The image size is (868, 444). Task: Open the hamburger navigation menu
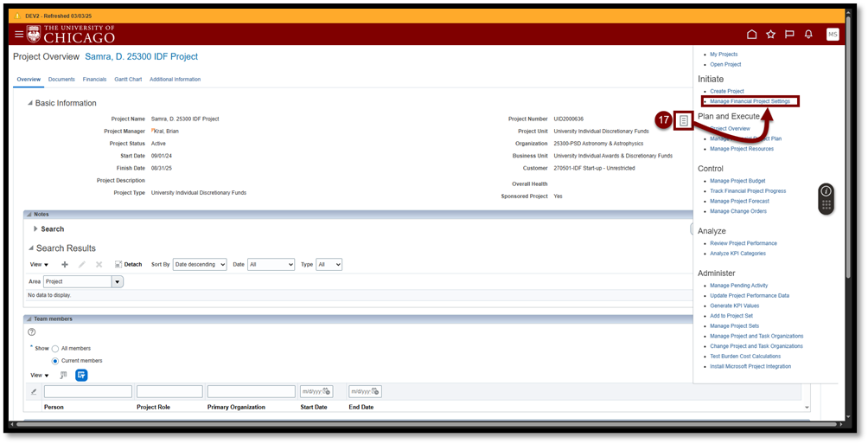pos(19,35)
